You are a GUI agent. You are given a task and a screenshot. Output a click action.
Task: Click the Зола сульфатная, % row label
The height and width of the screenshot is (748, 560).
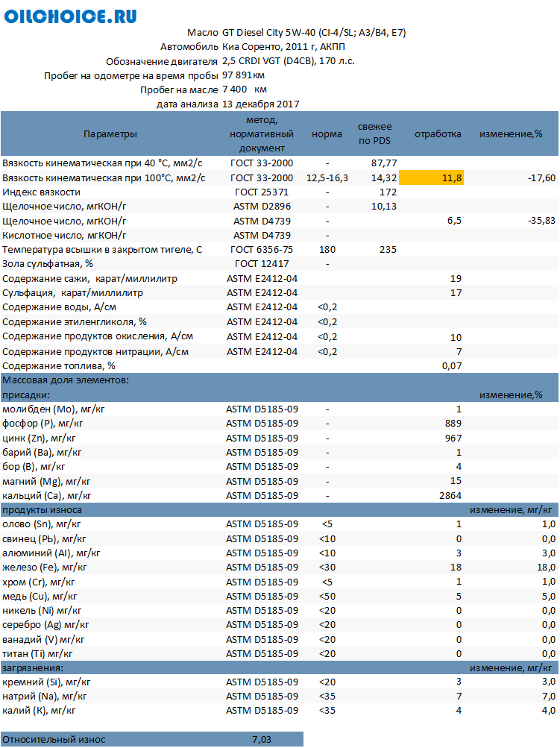(48, 264)
